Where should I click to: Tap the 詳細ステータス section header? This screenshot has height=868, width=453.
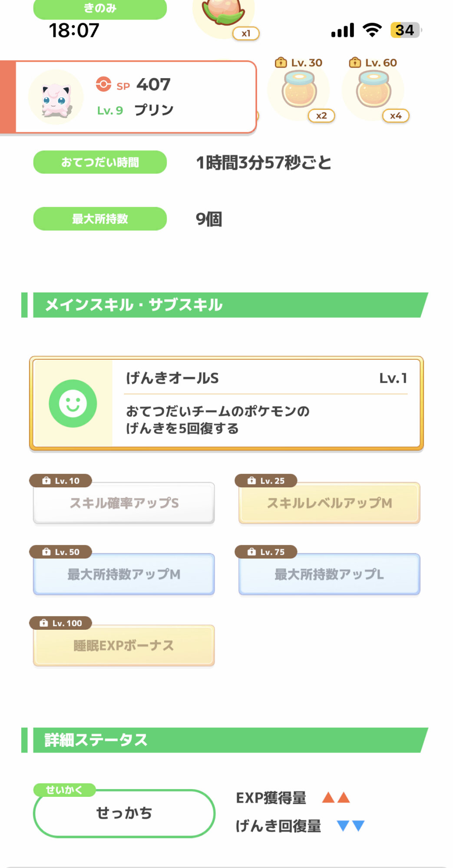pos(226,740)
